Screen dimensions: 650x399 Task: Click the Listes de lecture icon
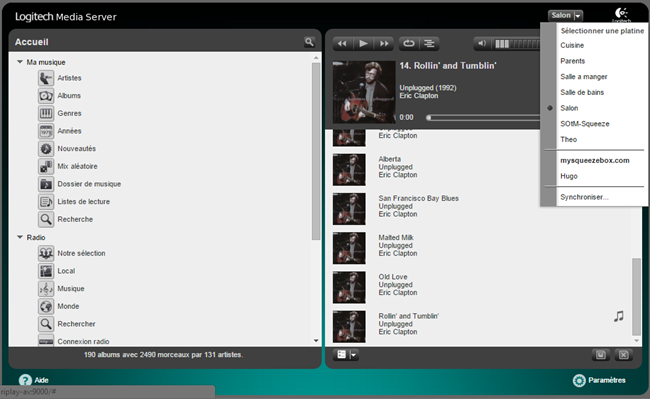click(46, 202)
